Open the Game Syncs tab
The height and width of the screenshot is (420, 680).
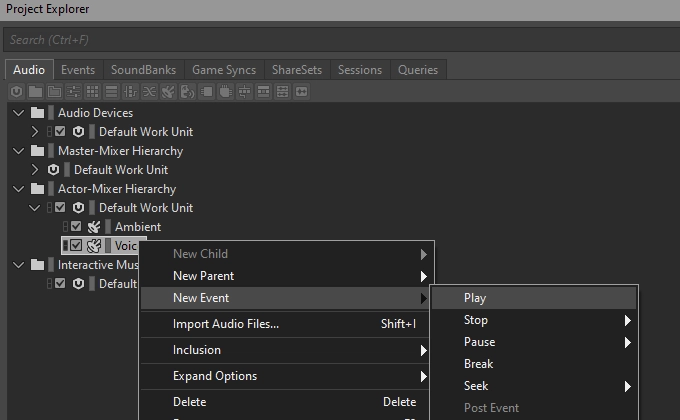[x=224, y=70]
